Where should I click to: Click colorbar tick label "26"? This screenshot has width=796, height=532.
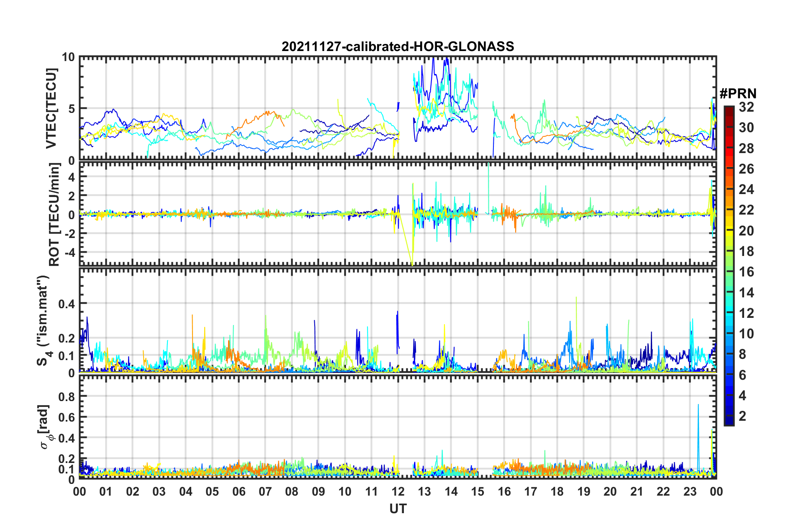pyautogui.click(x=746, y=169)
